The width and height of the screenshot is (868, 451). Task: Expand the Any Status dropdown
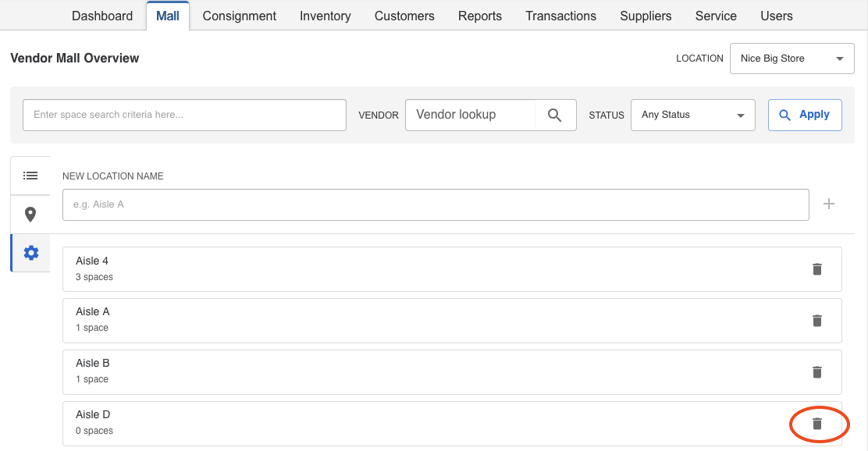(x=692, y=115)
